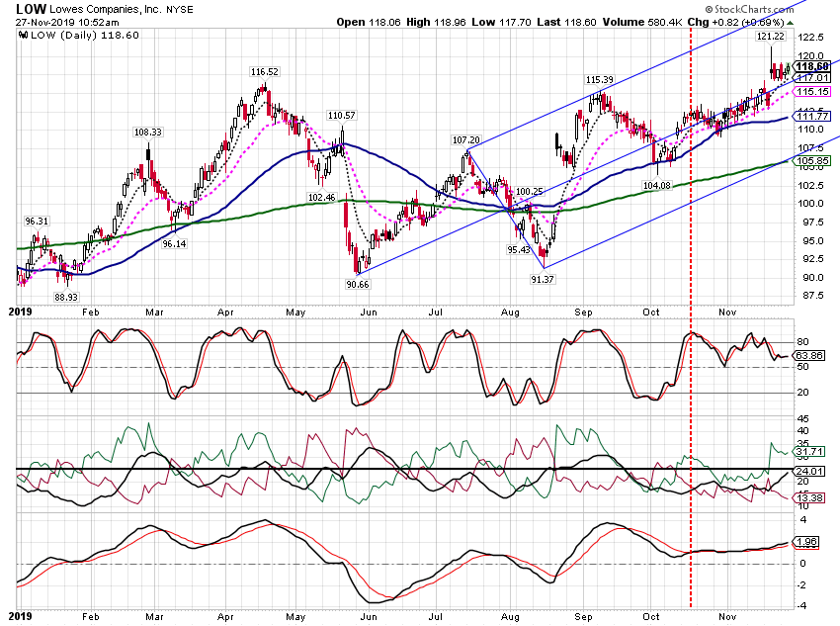Viewport: 840px width, 626px height.
Task: Click the magenta 115.15 axis value tag
Action: (811, 92)
